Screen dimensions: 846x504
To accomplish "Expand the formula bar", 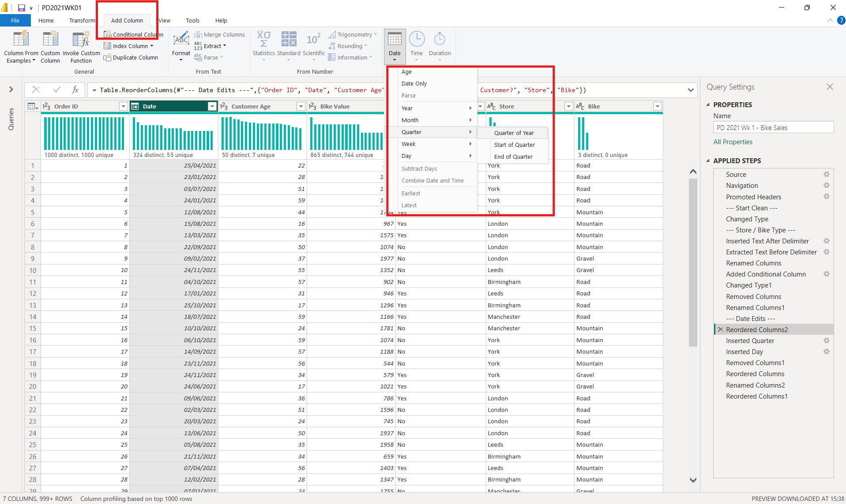I will click(x=690, y=90).
